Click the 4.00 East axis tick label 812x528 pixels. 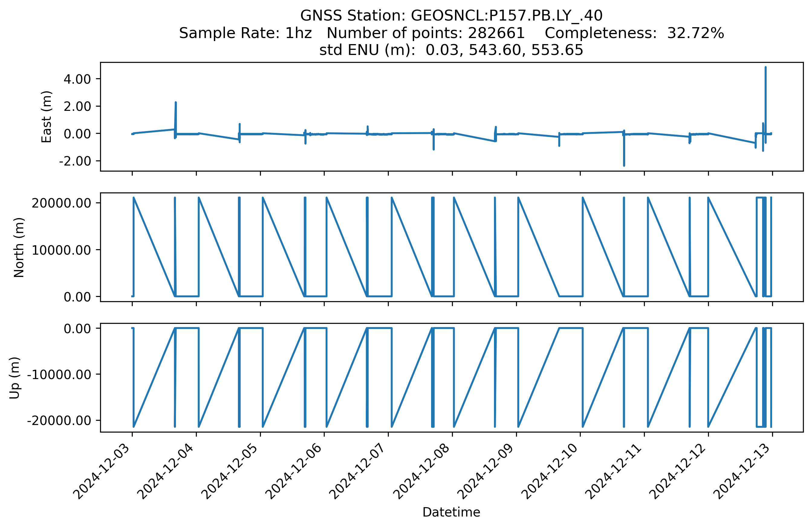pyautogui.click(x=77, y=79)
